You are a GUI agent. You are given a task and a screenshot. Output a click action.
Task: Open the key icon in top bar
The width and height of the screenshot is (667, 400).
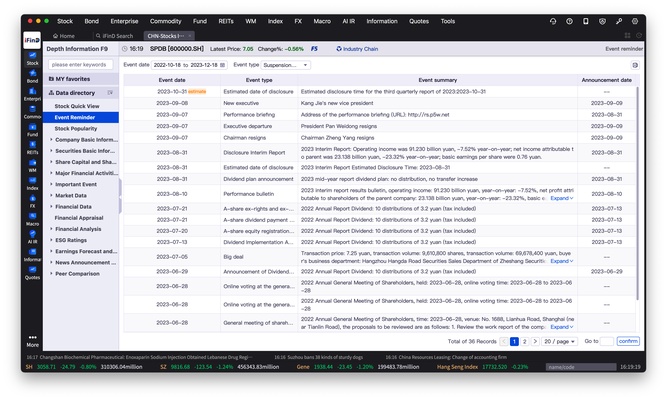tap(619, 21)
